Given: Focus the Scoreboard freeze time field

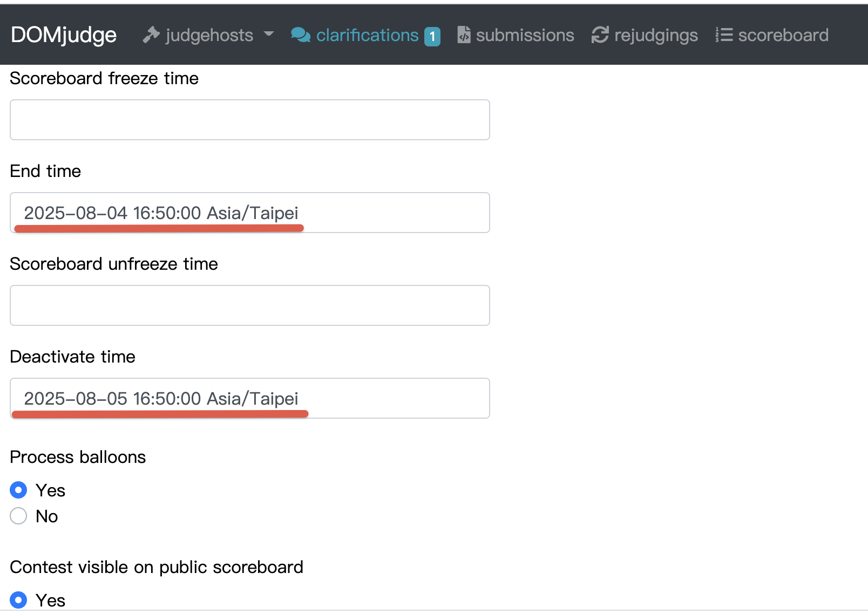Looking at the screenshot, I should pyautogui.click(x=249, y=120).
